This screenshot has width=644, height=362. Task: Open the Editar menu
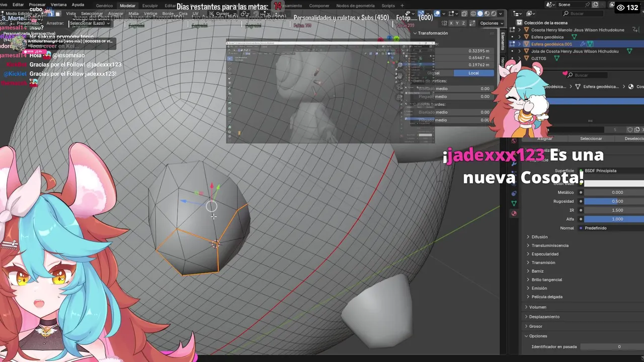click(18, 5)
